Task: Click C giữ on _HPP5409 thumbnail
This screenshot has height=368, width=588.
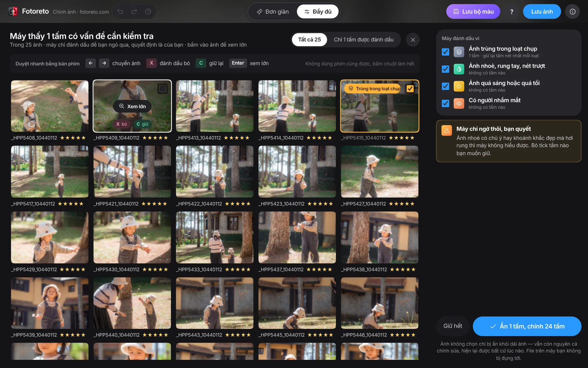Action: tap(142, 124)
